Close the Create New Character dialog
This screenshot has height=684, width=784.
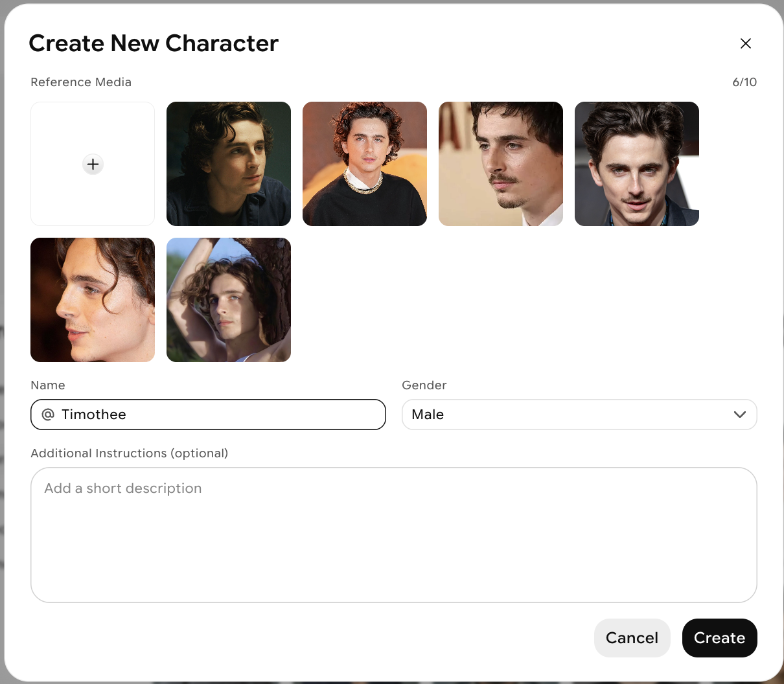746,43
